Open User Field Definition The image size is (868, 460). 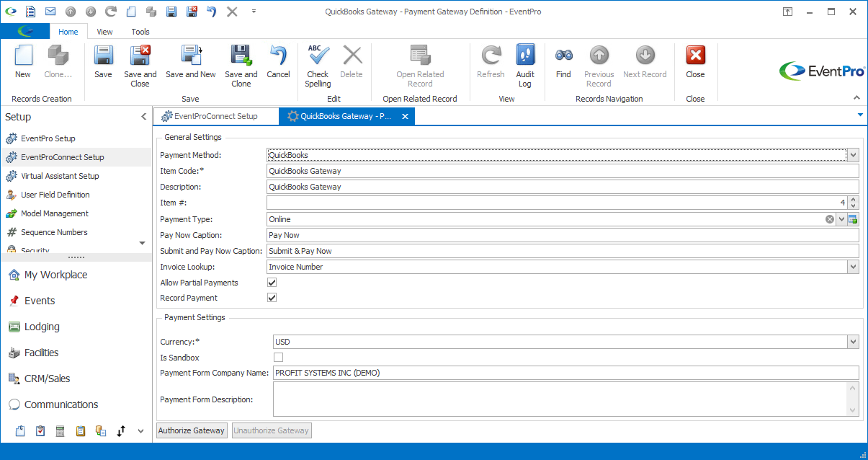pyautogui.click(x=55, y=195)
